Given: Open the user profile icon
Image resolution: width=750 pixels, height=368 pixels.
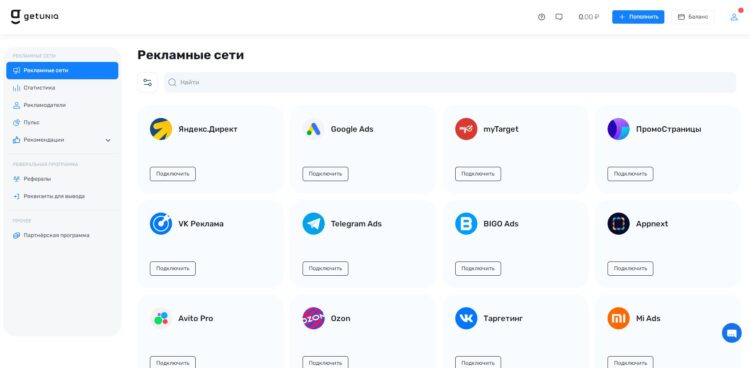Looking at the screenshot, I should click(x=734, y=17).
